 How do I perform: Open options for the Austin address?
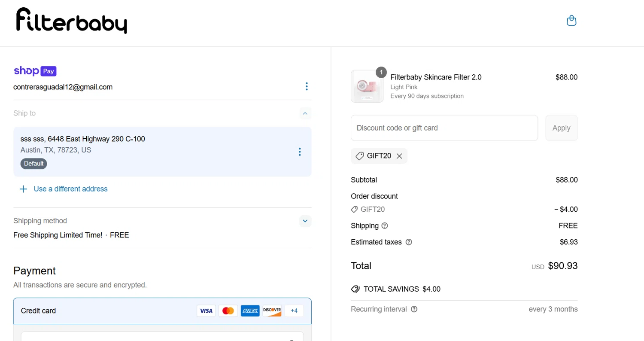point(300,152)
